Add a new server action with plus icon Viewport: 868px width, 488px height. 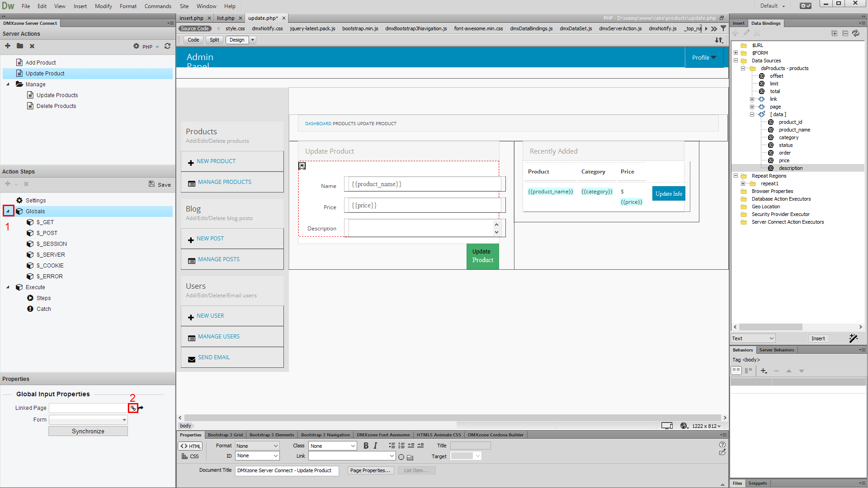point(8,46)
